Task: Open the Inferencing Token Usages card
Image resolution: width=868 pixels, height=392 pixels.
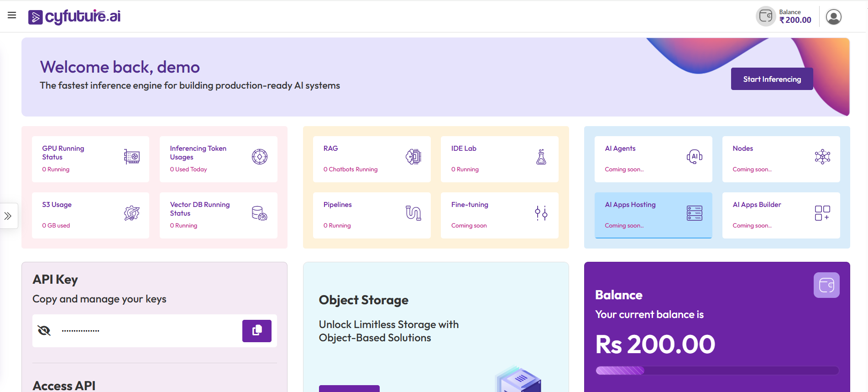Action: point(218,159)
